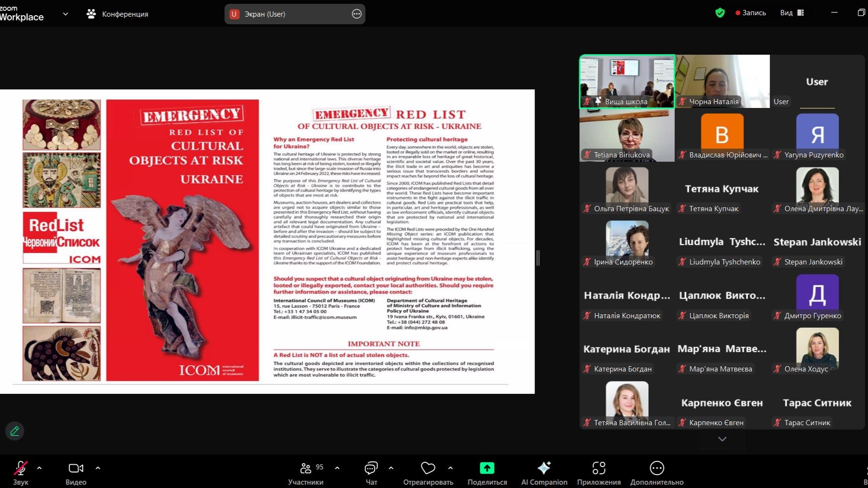This screenshot has width=868, height=488.
Task: Expand participant gallery with down chevron
Action: 722,439
